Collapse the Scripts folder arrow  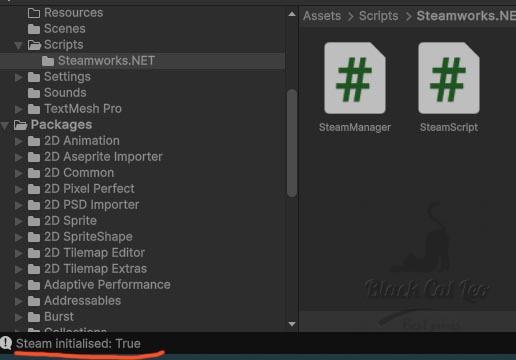click(19, 45)
